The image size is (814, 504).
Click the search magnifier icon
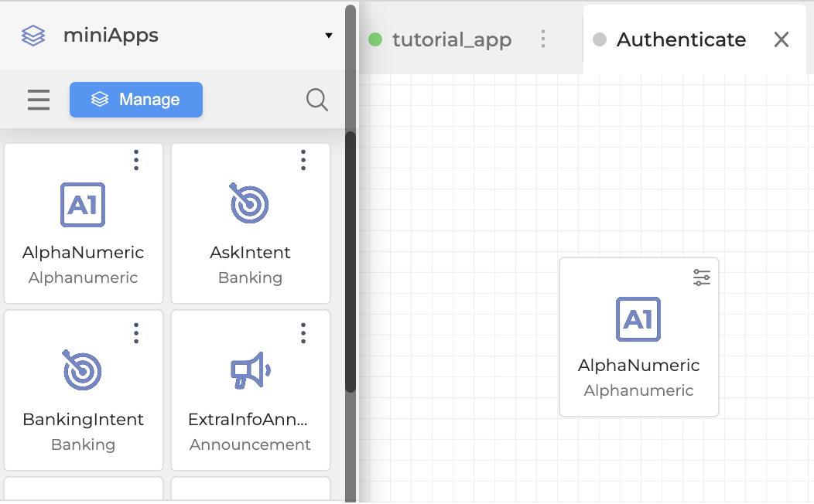316,100
